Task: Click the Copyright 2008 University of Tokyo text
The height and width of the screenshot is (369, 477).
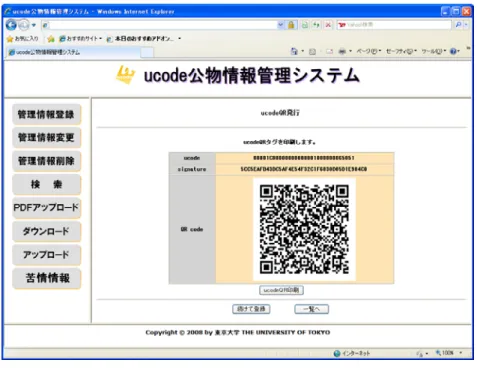Action: click(x=238, y=333)
